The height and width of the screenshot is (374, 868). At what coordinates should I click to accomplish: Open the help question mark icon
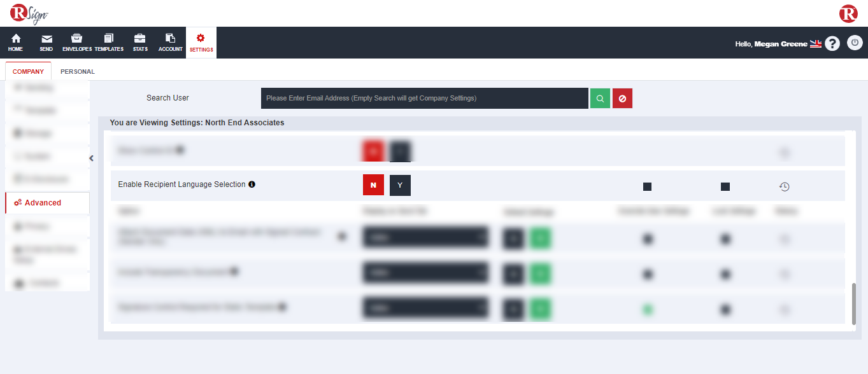tap(832, 44)
